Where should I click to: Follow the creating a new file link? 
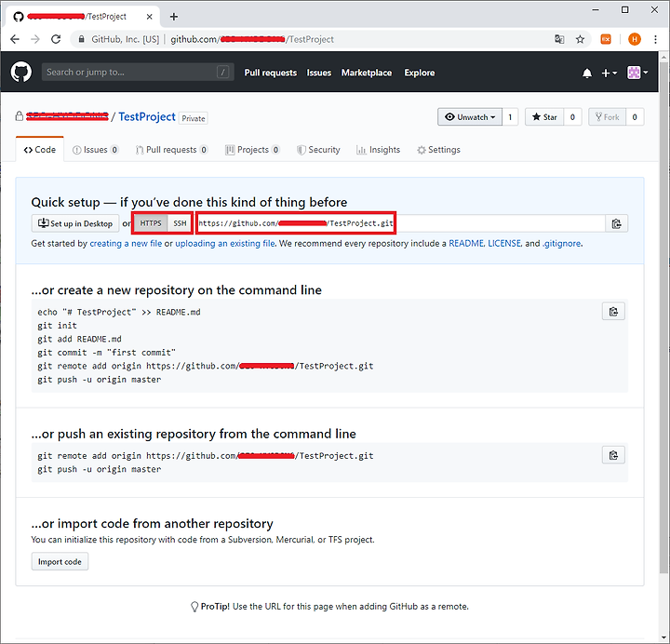[126, 244]
